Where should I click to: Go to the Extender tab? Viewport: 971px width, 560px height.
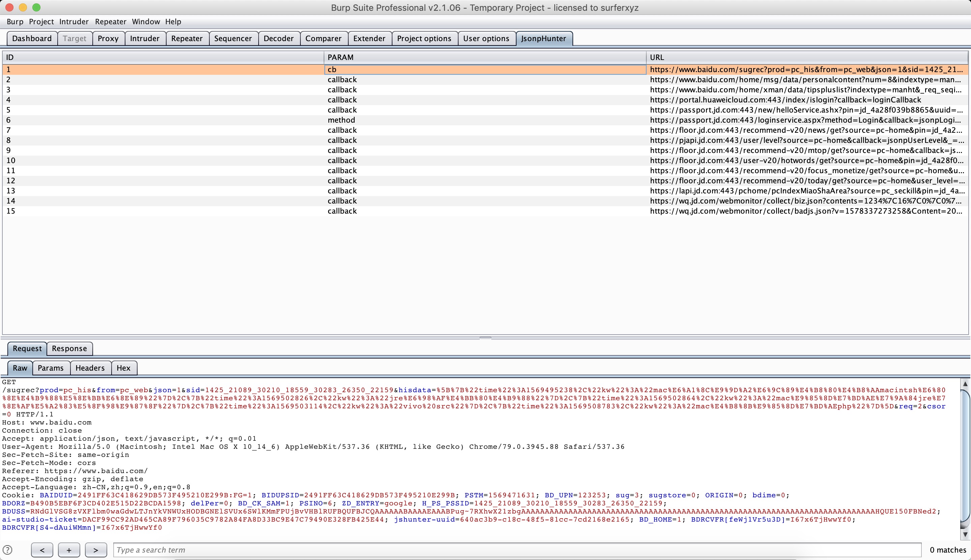[x=369, y=38]
